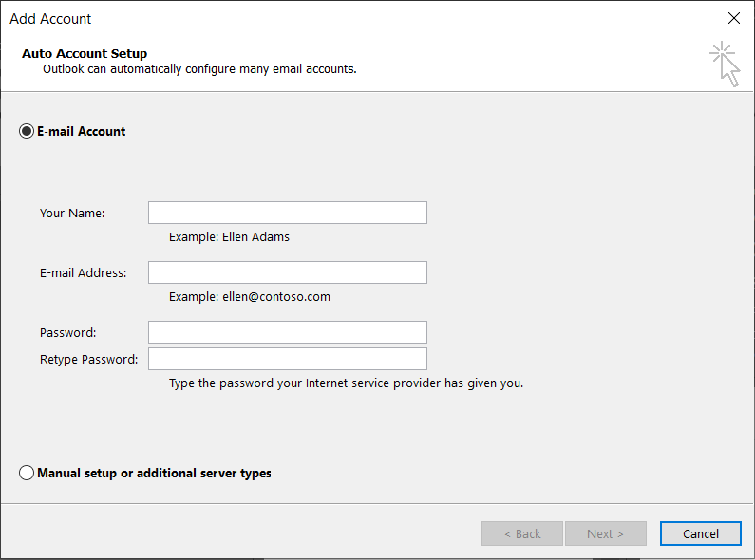The image size is (755, 560).
Task: Choose Manual setup or additional server types
Action: (27, 473)
